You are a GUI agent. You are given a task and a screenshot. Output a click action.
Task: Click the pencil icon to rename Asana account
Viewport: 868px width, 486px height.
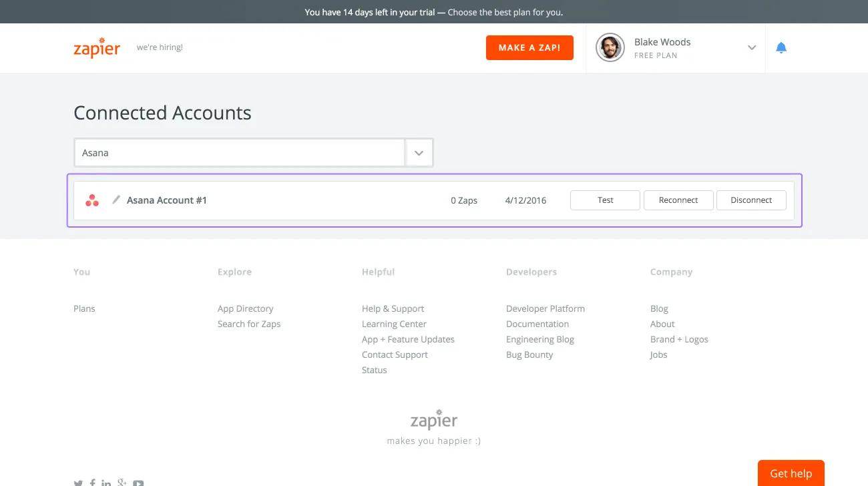116,200
